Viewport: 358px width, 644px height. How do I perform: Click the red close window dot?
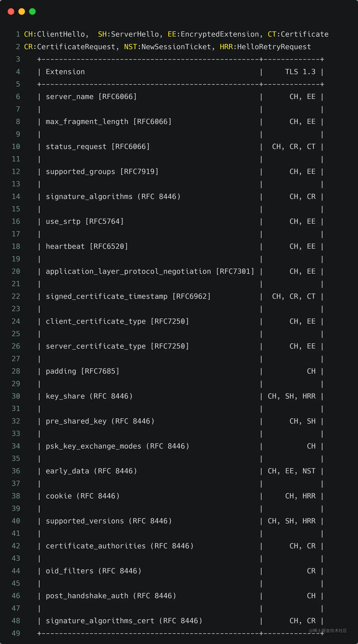click(x=11, y=12)
